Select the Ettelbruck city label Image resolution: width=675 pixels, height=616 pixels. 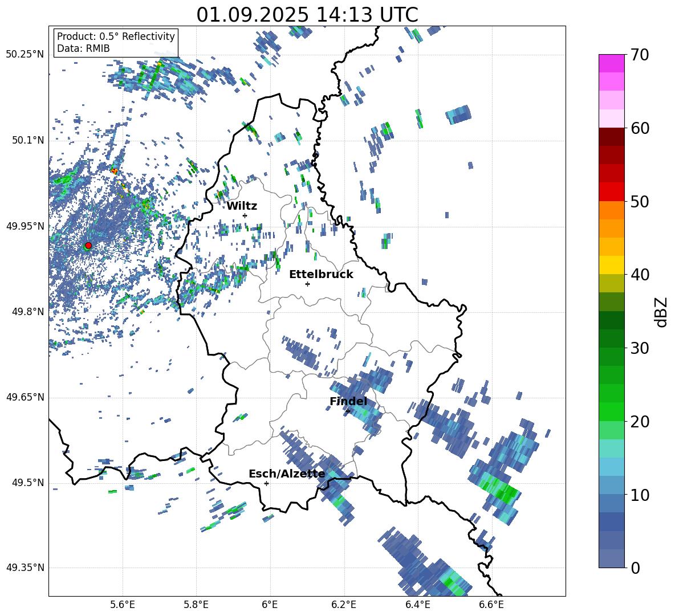click(x=321, y=275)
